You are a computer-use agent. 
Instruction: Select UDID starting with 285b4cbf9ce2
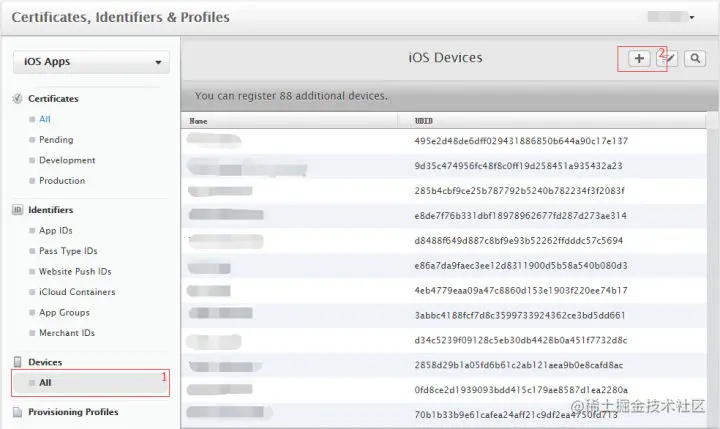519,191
